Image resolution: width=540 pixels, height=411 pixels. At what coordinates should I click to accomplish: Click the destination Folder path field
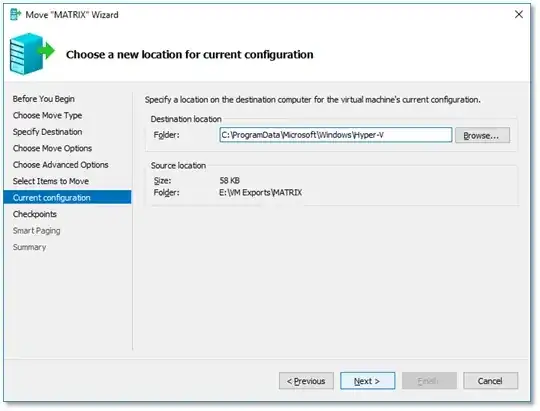coord(336,135)
